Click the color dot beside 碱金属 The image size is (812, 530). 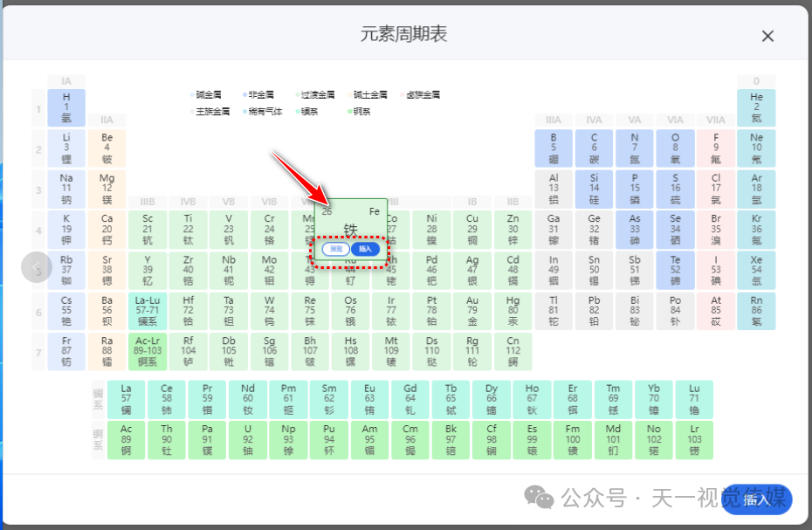(194, 94)
